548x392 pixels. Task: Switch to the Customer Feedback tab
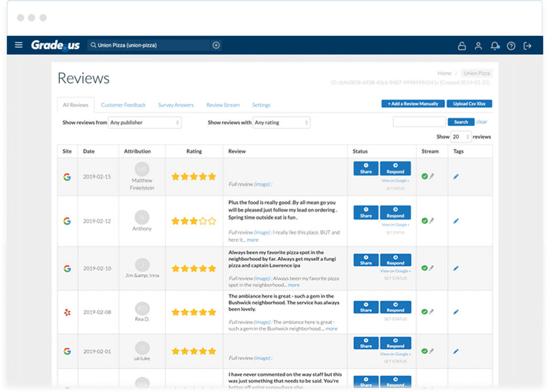pos(123,105)
